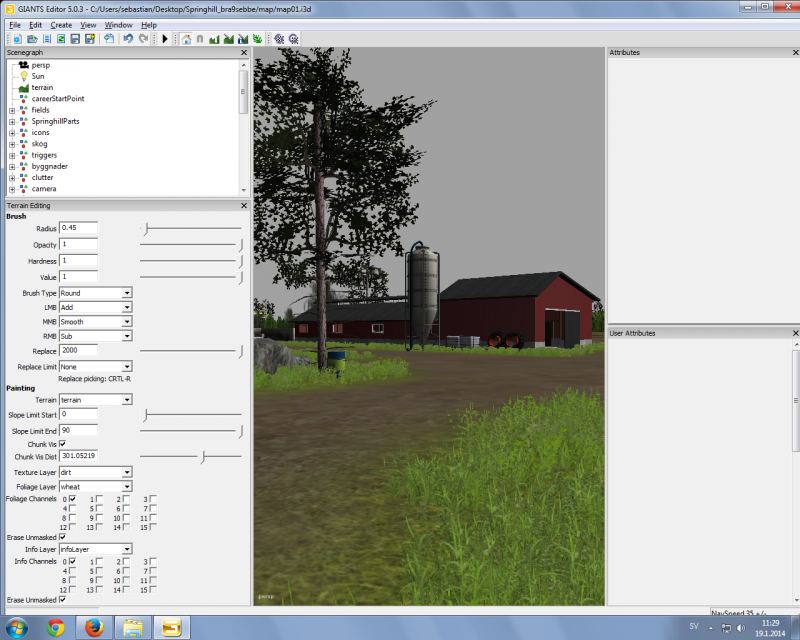
Task: Enable Foliage Channels checkbox 3
Action: click(x=153, y=499)
